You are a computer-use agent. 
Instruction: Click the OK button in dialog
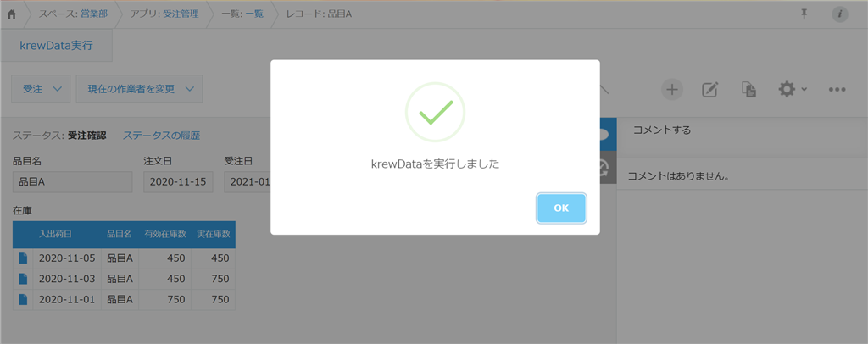[561, 208]
